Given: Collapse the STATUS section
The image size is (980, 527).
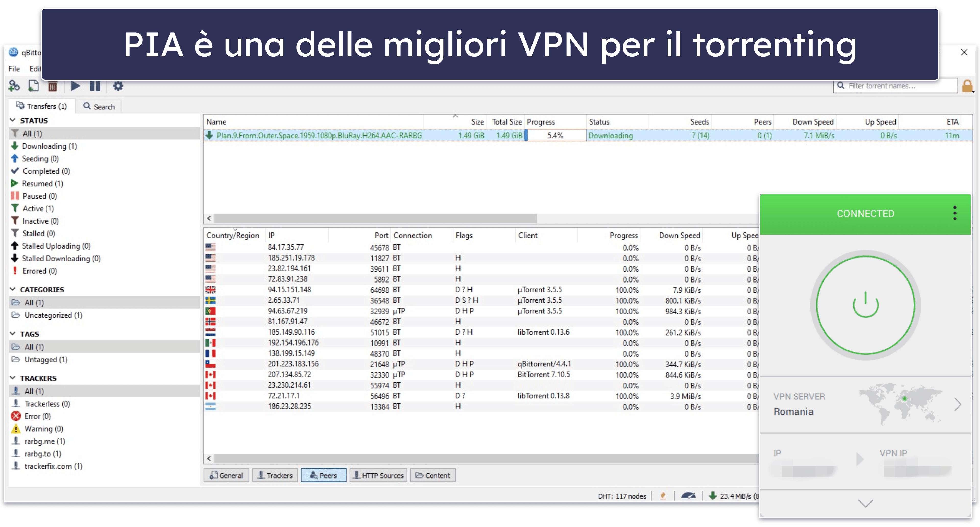Looking at the screenshot, I should (13, 120).
